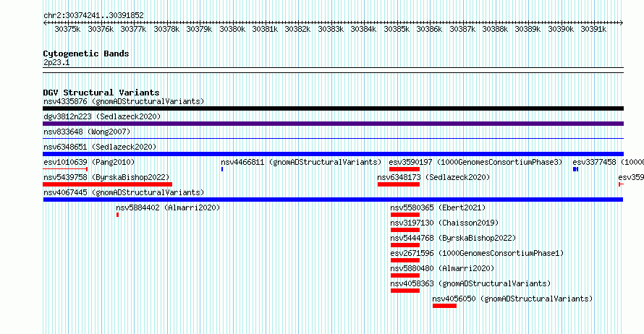Click the red nsv4056050 variant bar

click(444, 306)
